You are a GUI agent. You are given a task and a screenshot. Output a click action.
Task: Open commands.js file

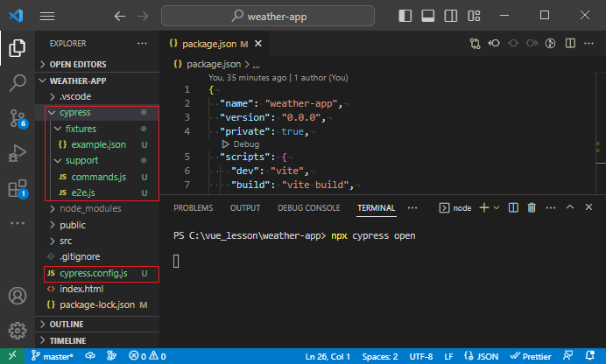click(x=97, y=177)
